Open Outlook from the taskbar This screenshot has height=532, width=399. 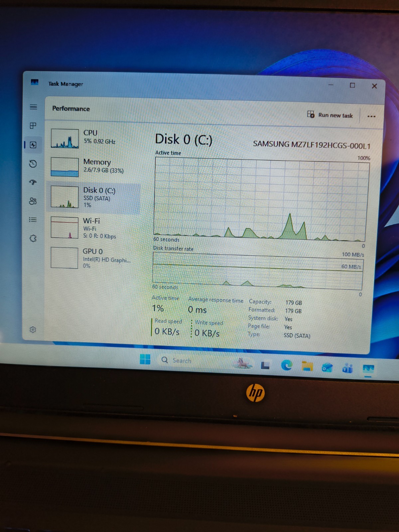pyautogui.click(x=327, y=367)
